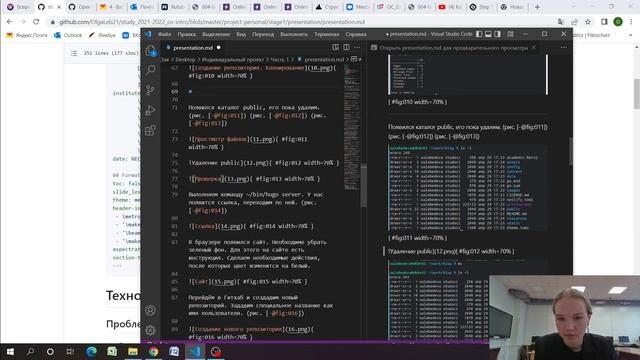This screenshot has height=360, width=640.
Task: Open the Windows Start menu
Action: (10, 351)
